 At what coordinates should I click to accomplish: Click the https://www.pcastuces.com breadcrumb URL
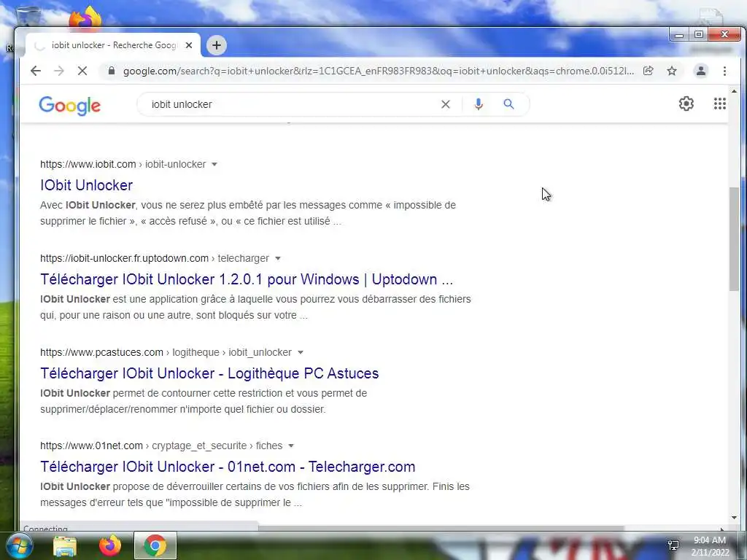[101, 352]
